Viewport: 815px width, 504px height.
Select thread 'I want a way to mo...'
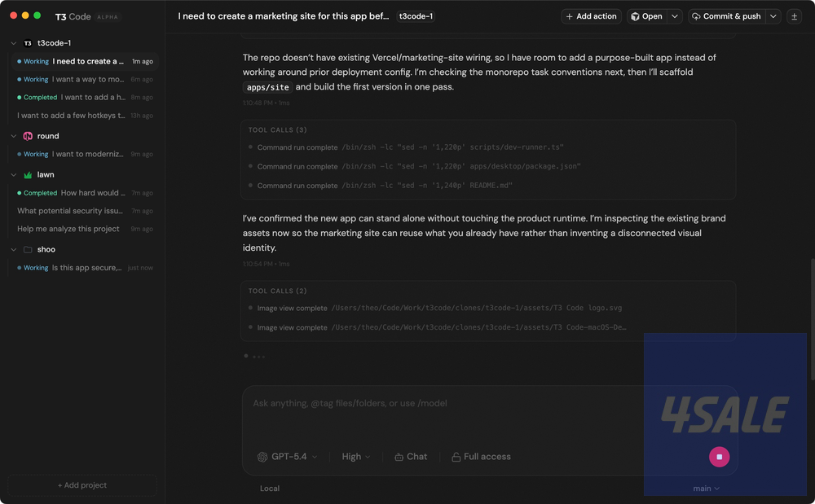coord(86,80)
